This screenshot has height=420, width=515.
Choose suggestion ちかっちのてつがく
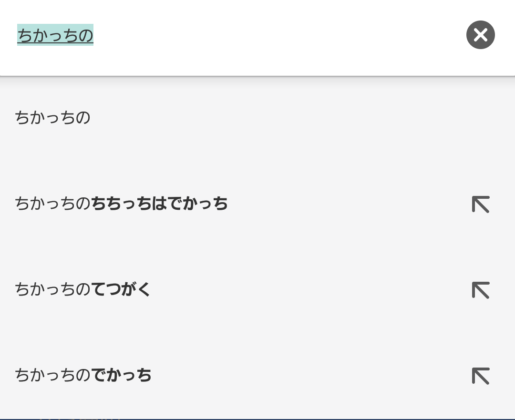(x=257, y=289)
